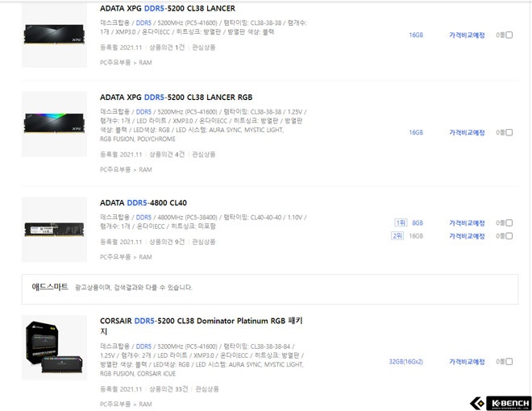Click RAM category under LANCER RGB listing
This screenshot has width=532, height=411.
[145, 170]
